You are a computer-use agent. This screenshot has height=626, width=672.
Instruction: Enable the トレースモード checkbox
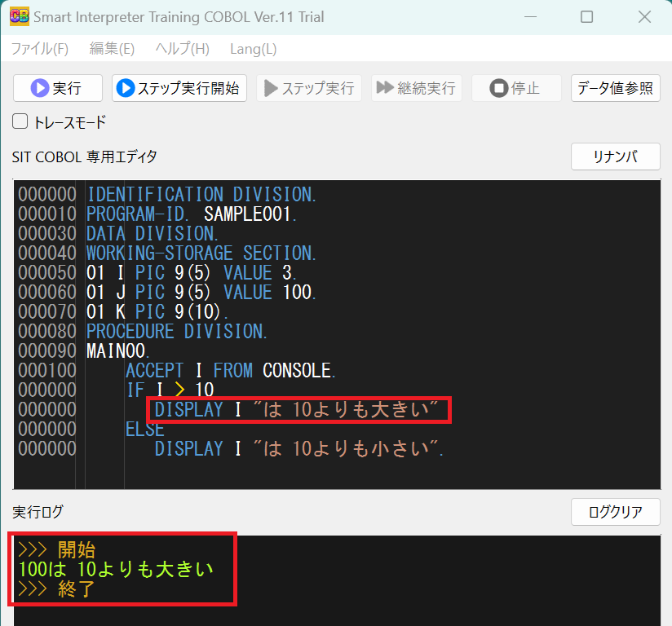19,120
